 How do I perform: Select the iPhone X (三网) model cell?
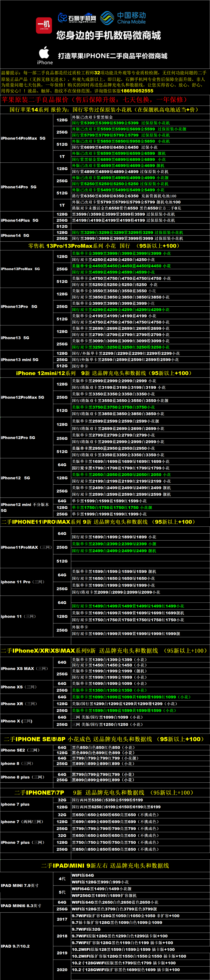(x=26, y=721)
